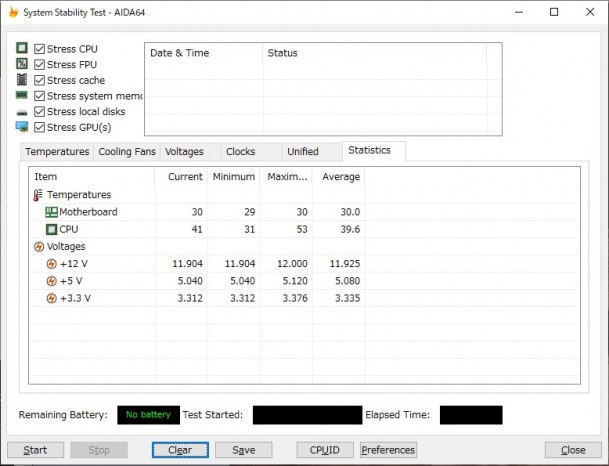Screen dimensions: 609x466
Task: Select the CPU temperature row
Action: coord(68,229)
